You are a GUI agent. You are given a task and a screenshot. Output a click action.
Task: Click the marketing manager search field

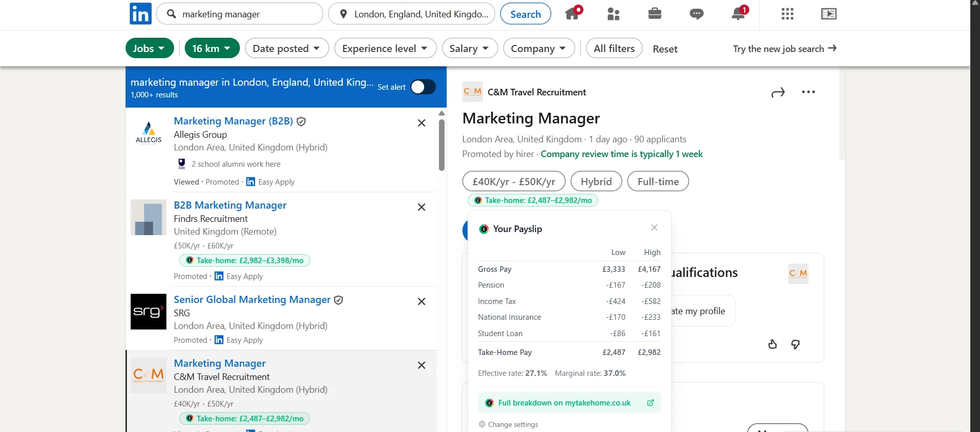pyautogui.click(x=240, y=14)
